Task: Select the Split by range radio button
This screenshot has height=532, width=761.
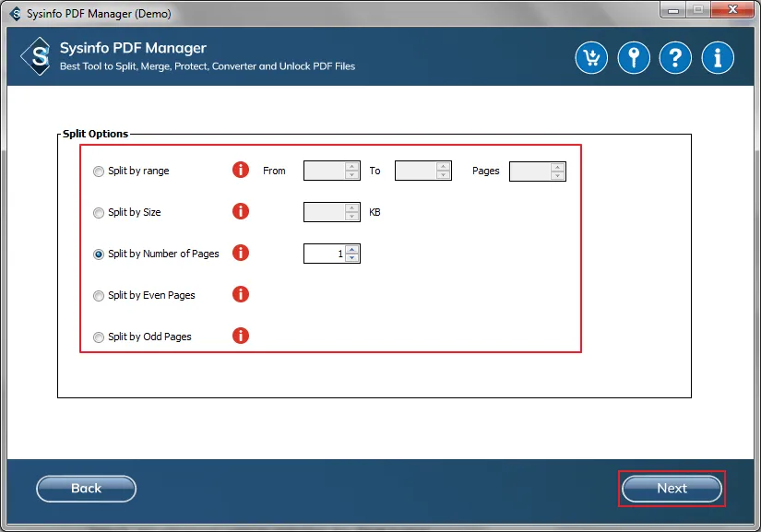Action: coord(99,171)
